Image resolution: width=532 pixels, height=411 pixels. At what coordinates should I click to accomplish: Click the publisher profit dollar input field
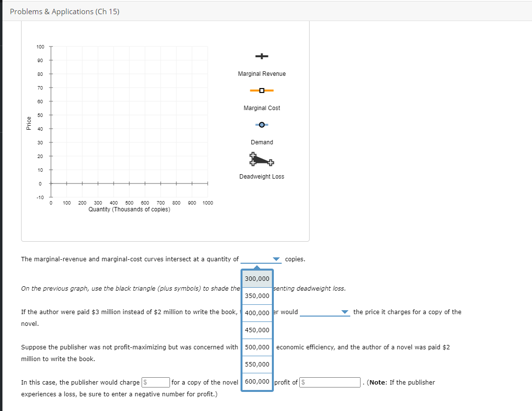pos(329,382)
